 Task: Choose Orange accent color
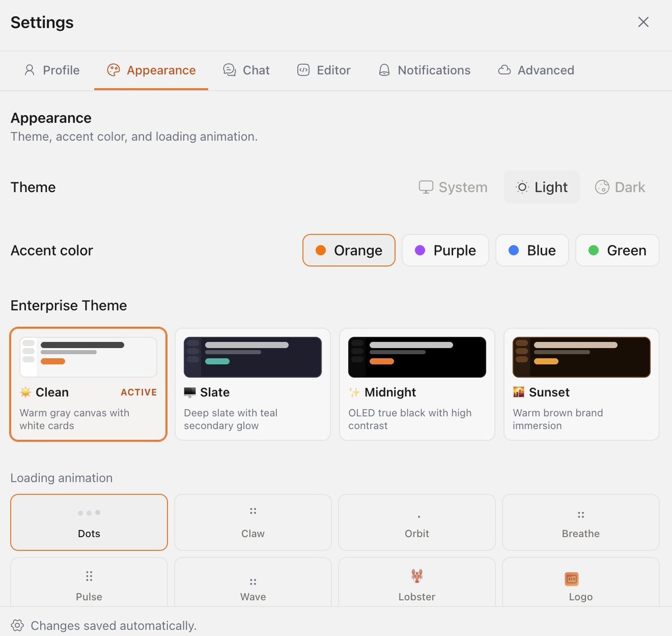[349, 250]
